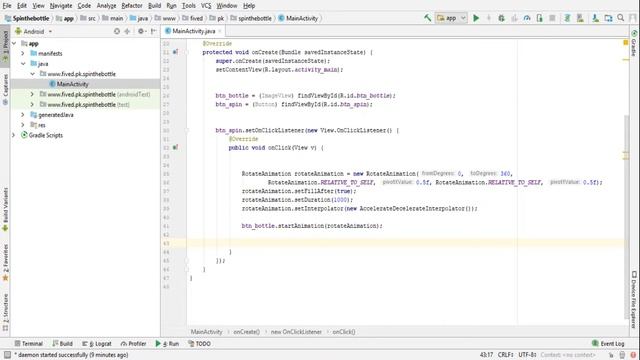Open the Logcat tool window
Screen dimensions: 640x360
click(97, 344)
